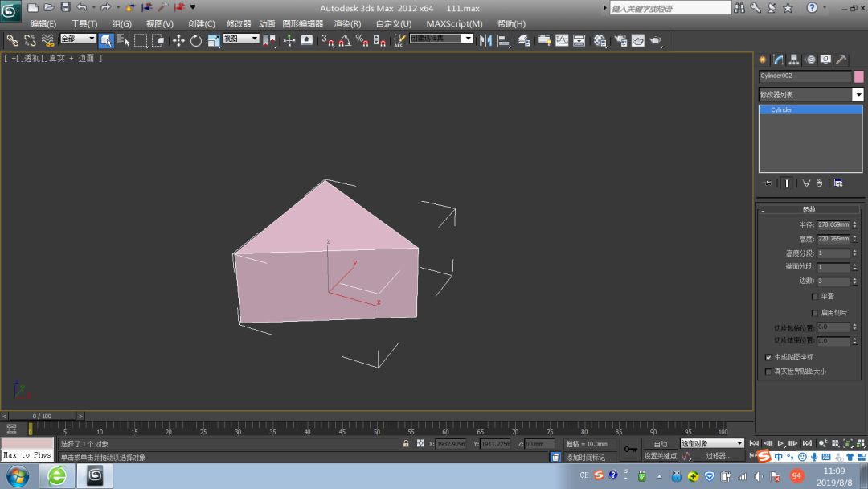Open the Windows Start button
Screen dimensions: 868x489
pos(18,475)
